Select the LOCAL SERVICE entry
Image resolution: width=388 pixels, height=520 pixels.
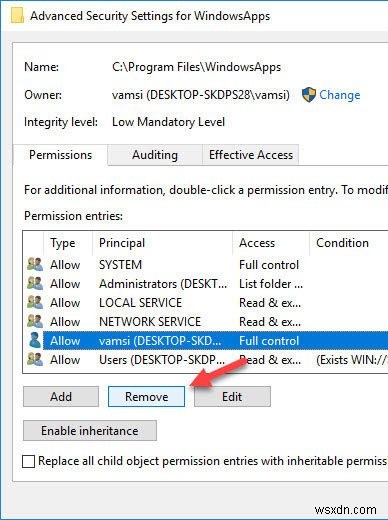pyautogui.click(x=140, y=303)
